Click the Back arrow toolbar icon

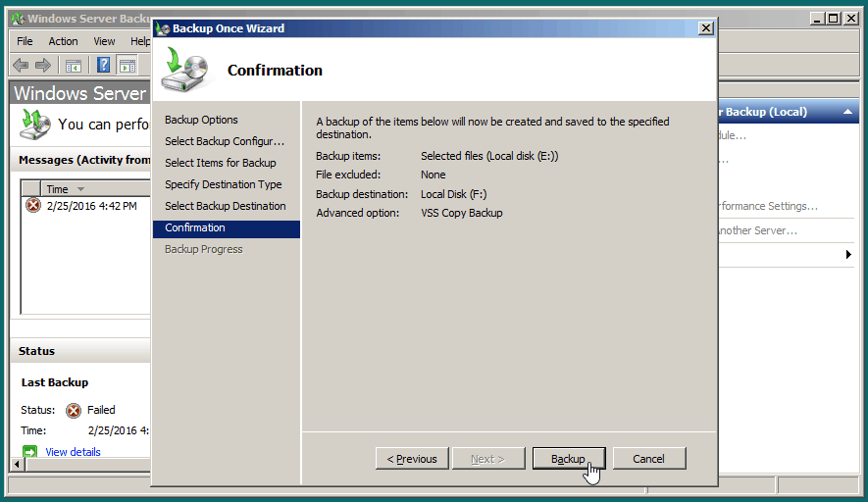click(x=21, y=66)
